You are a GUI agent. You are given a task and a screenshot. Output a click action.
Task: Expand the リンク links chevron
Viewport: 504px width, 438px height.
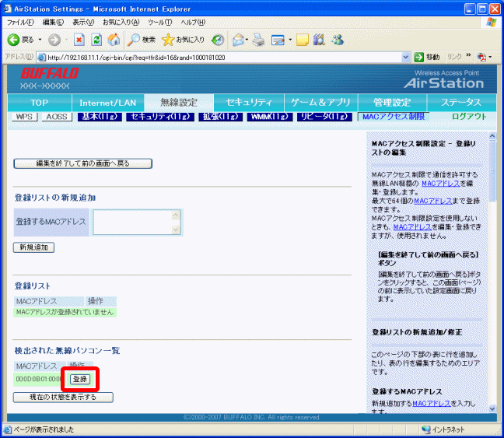pos(468,55)
